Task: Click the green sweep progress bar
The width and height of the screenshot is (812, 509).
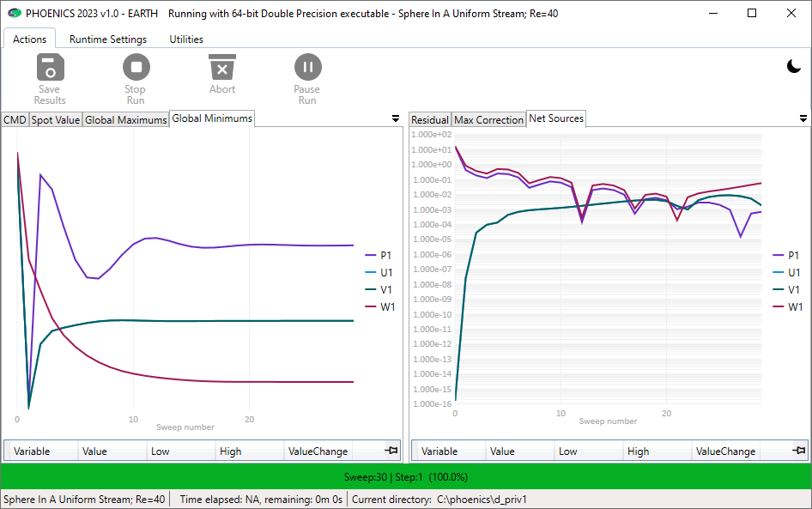Action: [x=406, y=476]
